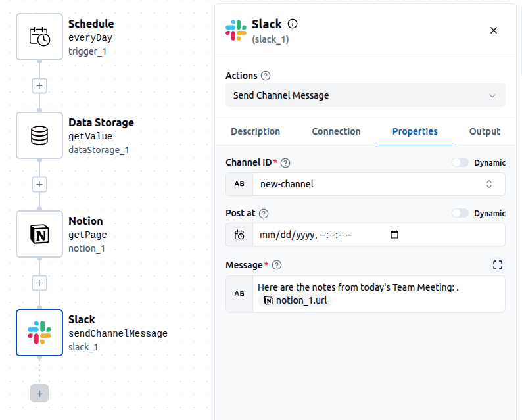Select the Schedule trigger node icon

39,37
